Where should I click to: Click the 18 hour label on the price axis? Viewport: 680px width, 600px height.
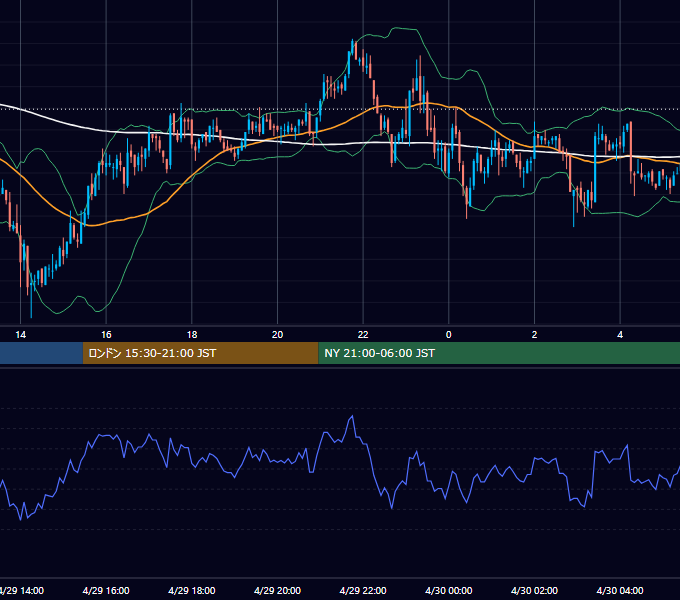(x=192, y=335)
